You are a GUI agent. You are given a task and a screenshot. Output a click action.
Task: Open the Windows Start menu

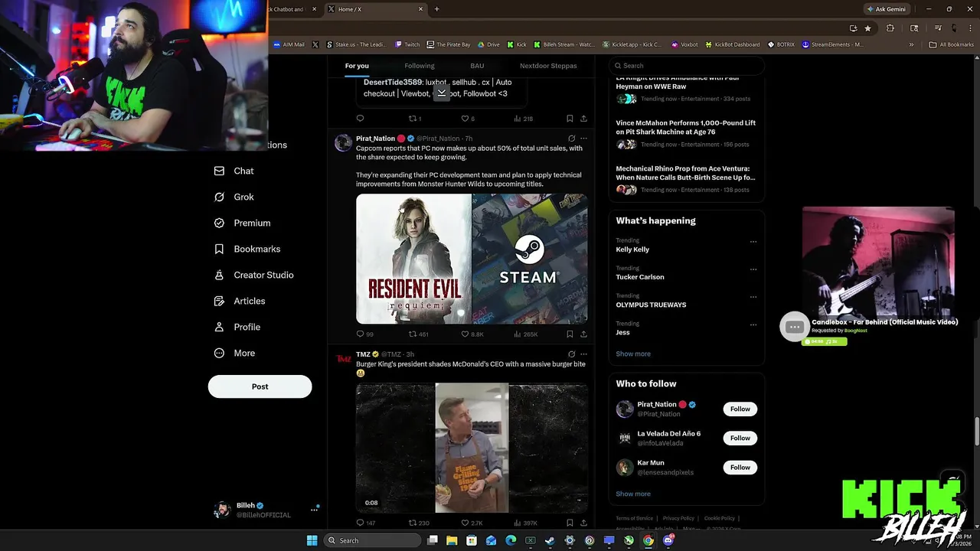coord(312,540)
